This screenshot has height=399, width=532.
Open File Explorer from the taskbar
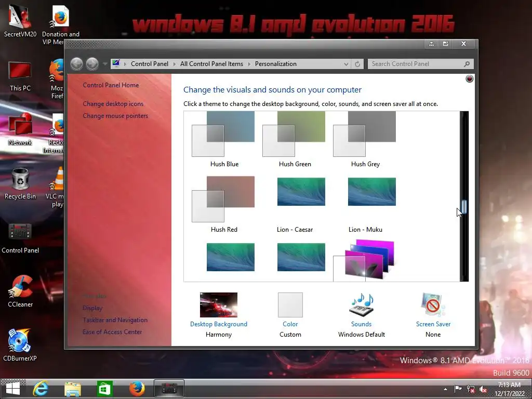[73, 389]
